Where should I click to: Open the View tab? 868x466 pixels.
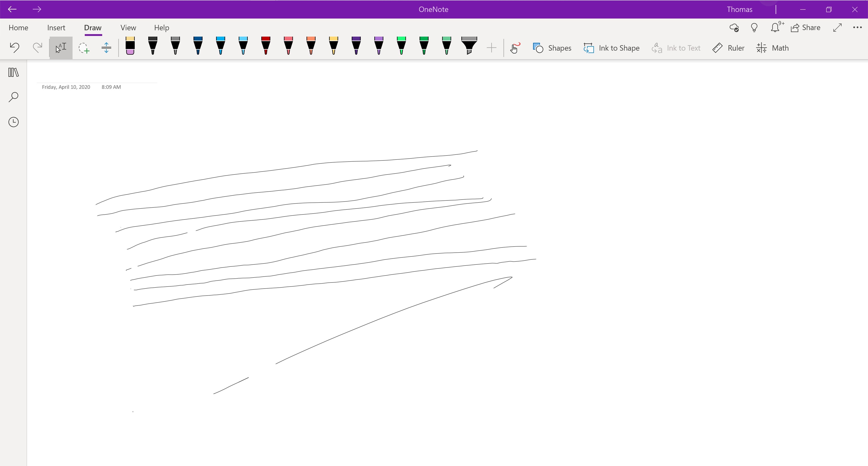[128, 28]
